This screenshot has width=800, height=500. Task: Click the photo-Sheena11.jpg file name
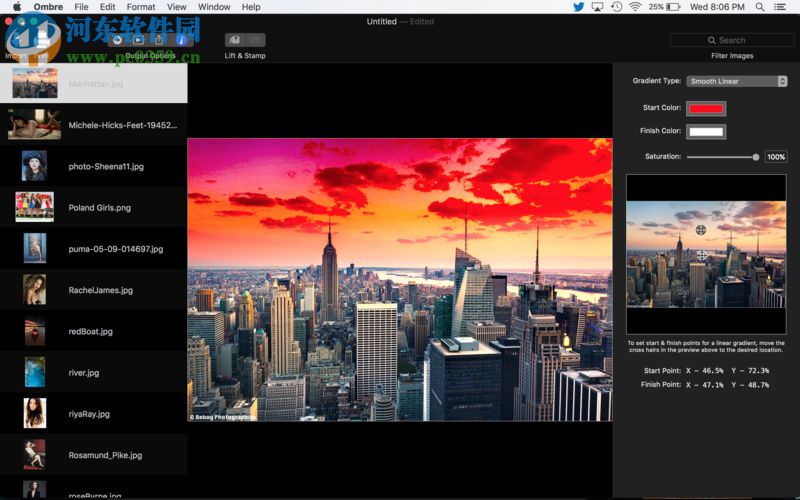[x=106, y=166]
